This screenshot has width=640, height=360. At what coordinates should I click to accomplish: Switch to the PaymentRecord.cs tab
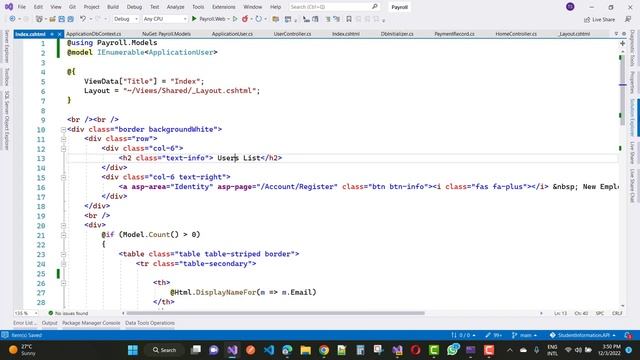point(454,34)
